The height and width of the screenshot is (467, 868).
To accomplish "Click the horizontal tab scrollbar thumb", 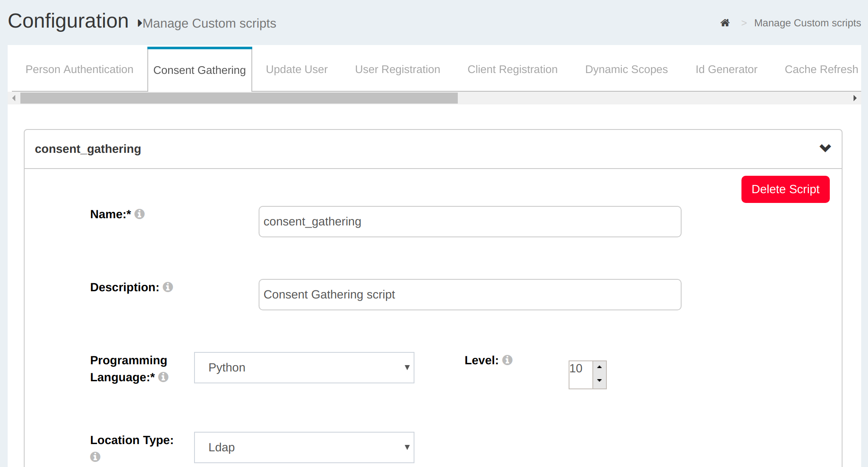I will 239,98.
